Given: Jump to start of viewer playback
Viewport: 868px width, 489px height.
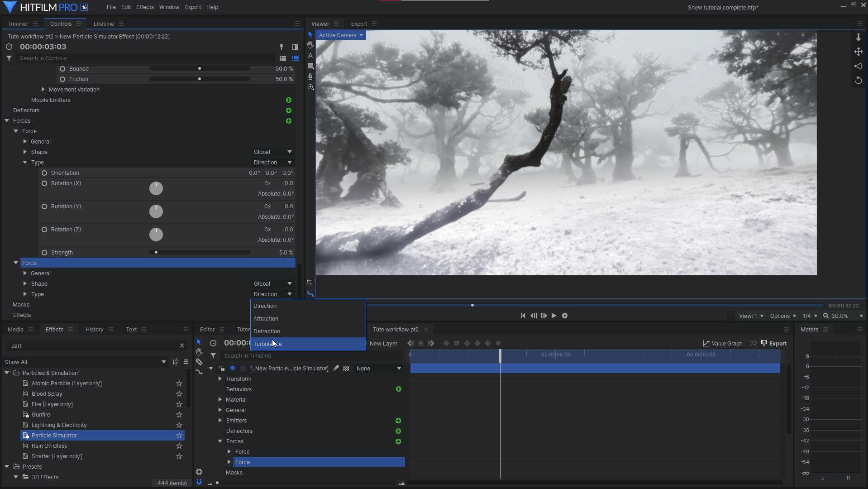Looking at the screenshot, I should [x=523, y=316].
